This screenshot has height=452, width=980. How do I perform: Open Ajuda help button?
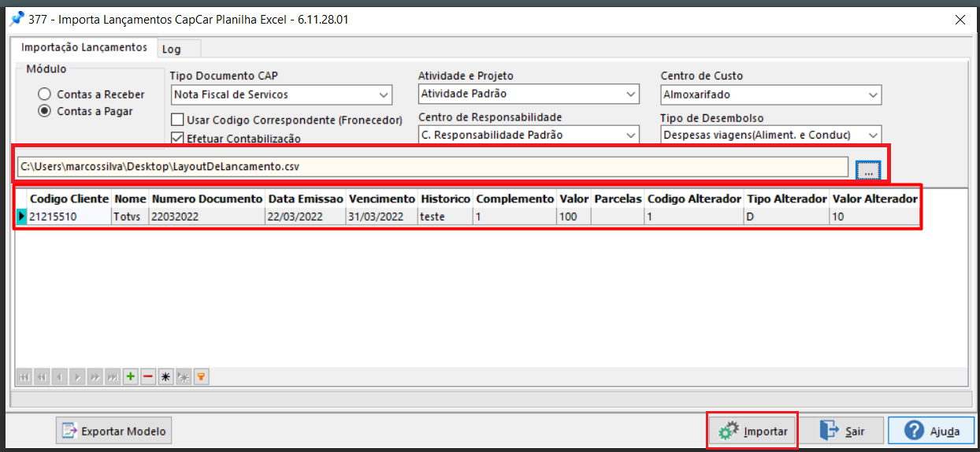pyautogui.click(x=930, y=432)
